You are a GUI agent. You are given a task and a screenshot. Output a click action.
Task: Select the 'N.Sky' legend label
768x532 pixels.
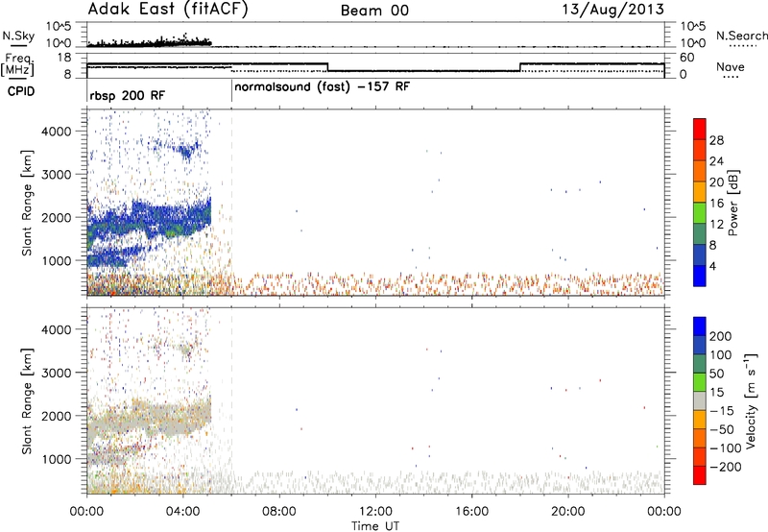pos(18,36)
